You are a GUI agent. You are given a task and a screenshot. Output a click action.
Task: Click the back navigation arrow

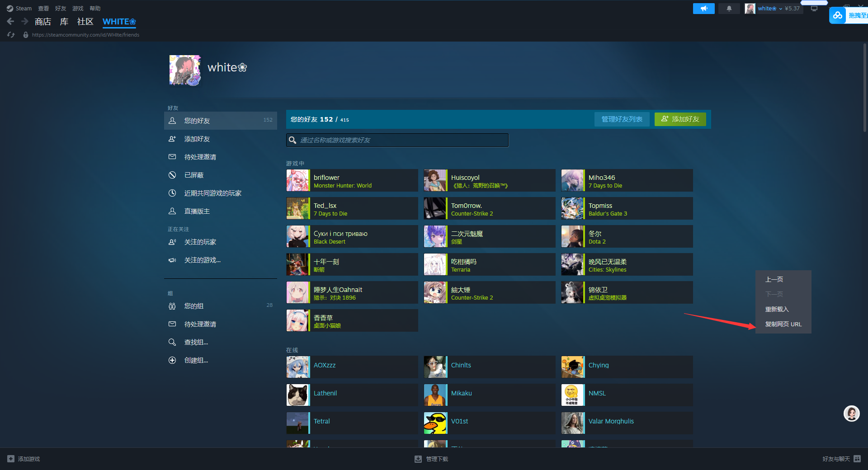click(x=10, y=21)
